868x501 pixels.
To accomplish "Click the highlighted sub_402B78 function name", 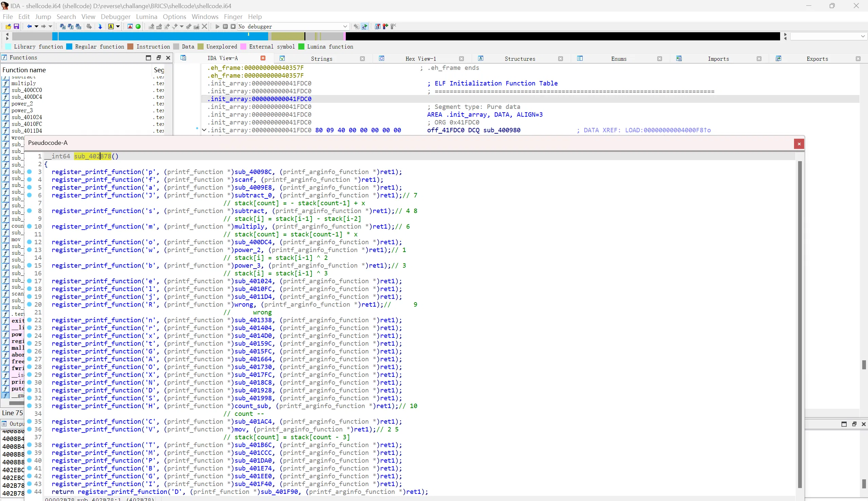I will [93, 156].
